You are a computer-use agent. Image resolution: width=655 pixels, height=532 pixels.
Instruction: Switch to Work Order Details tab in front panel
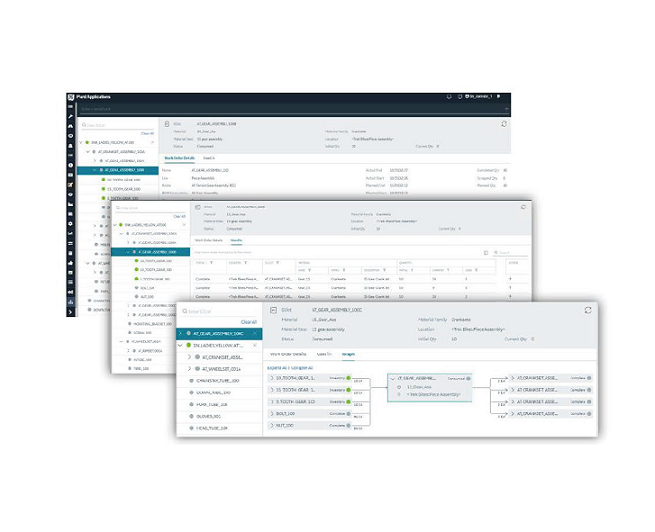(288, 355)
